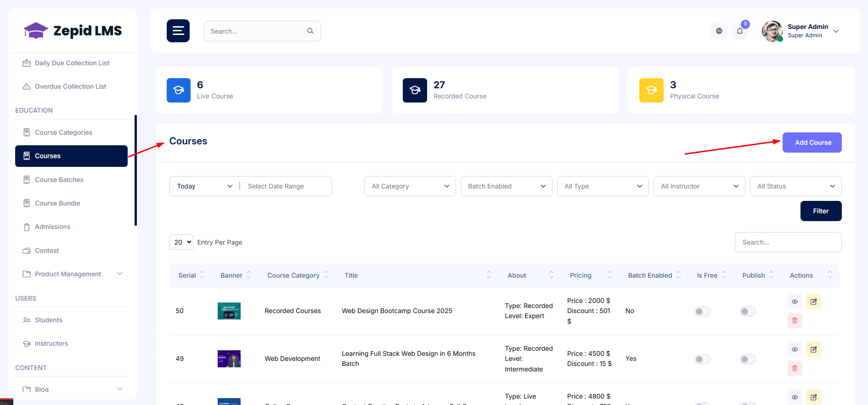Toggle Publish switch for course 50

(x=748, y=311)
